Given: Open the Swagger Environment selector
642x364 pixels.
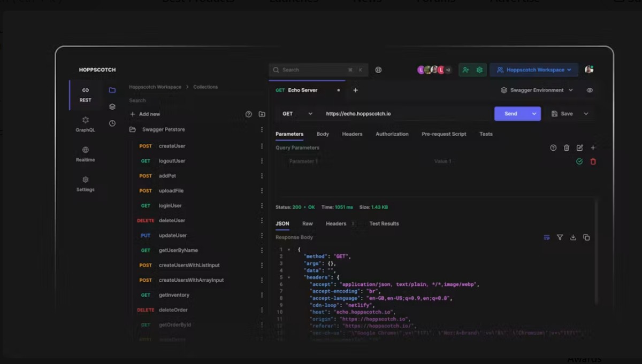Looking at the screenshot, I should click(x=537, y=90).
